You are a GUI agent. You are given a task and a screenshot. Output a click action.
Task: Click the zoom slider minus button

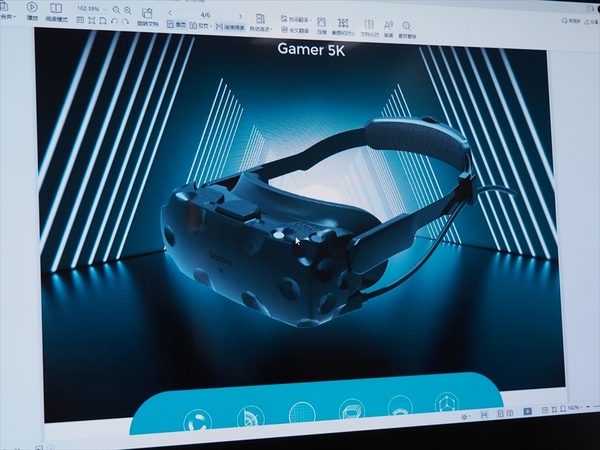588,407
